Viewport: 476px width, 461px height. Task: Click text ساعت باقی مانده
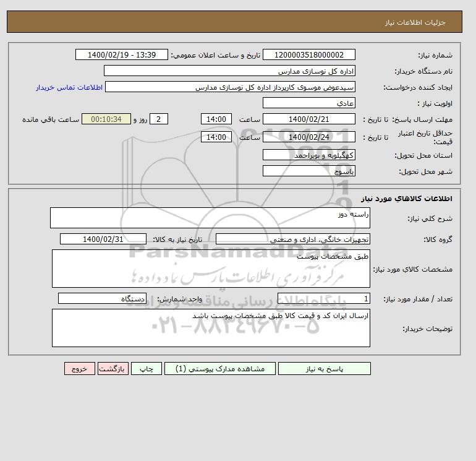pyautogui.click(x=51, y=119)
